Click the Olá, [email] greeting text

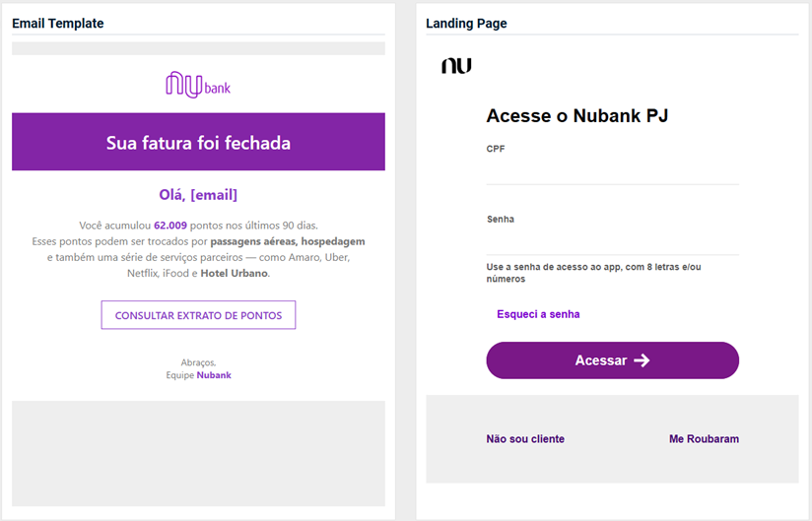point(198,195)
